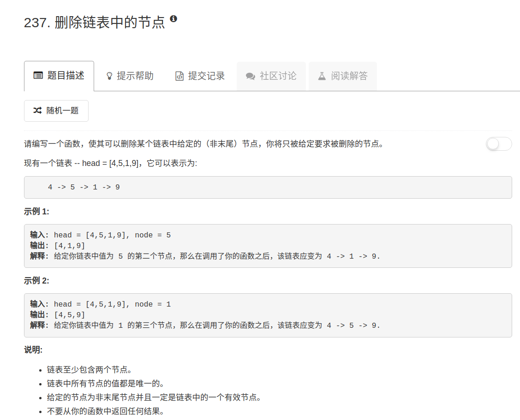Click output line [4,5,9]
Image resolution: width=520 pixels, height=420 pixels.
(58, 315)
